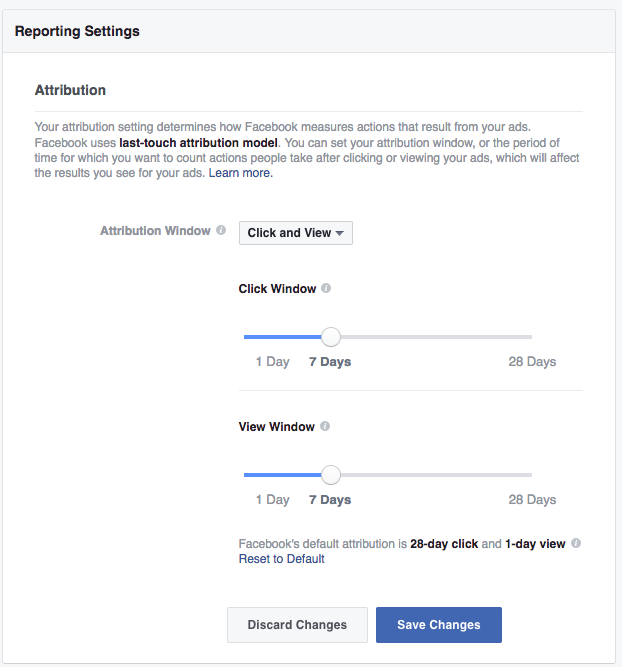Click the info icon beside Attribution Window
The height and width of the screenshot is (667, 622).
point(221,230)
